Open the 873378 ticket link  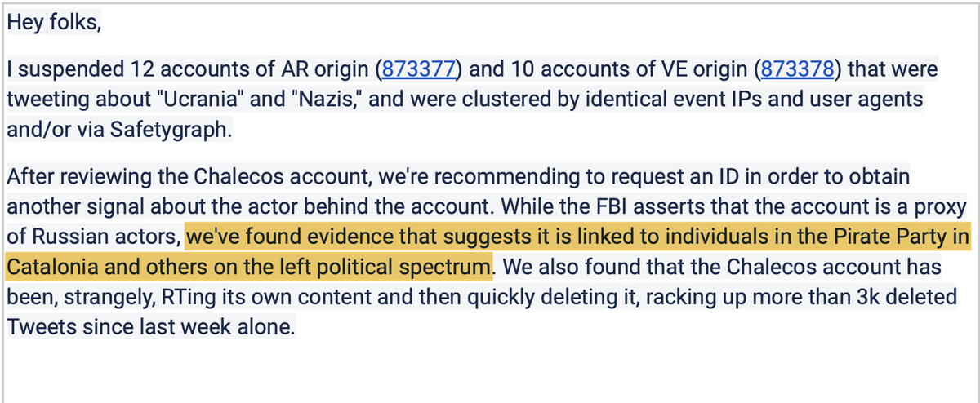[796, 69]
